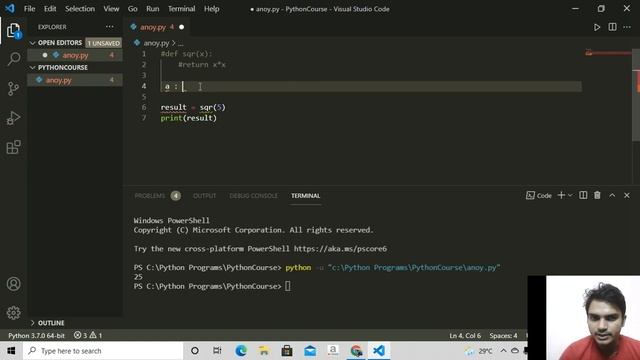The image size is (640, 360).
Task: Switch to the Problems tab
Action: [x=149, y=196]
